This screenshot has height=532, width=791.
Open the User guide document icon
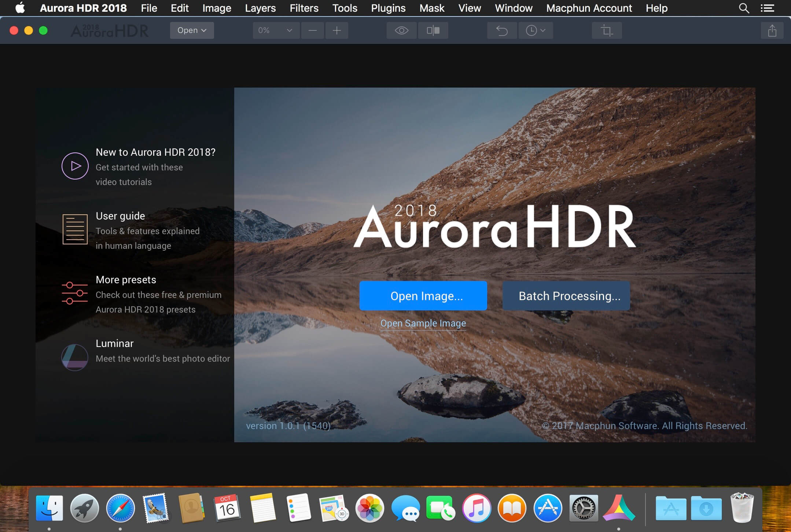[x=75, y=229]
